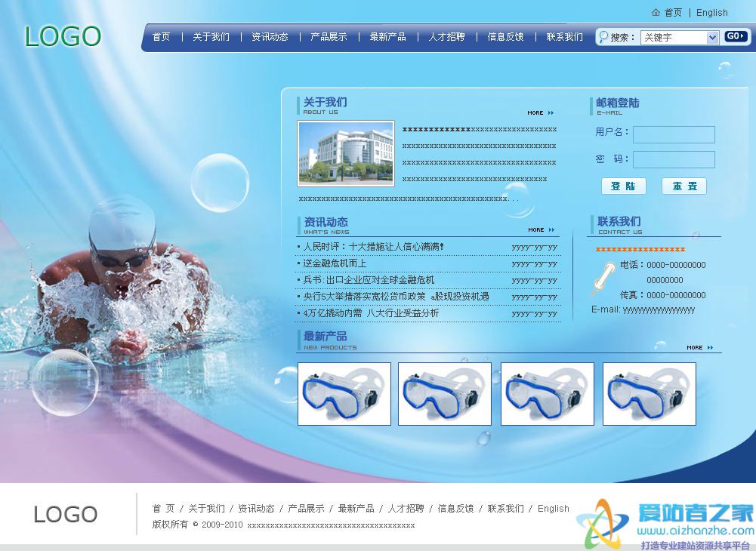The height and width of the screenshot is (551, 756).
Task: Click MORE arrow in 资讯动态 section
Action: click(x=541, y=230)
